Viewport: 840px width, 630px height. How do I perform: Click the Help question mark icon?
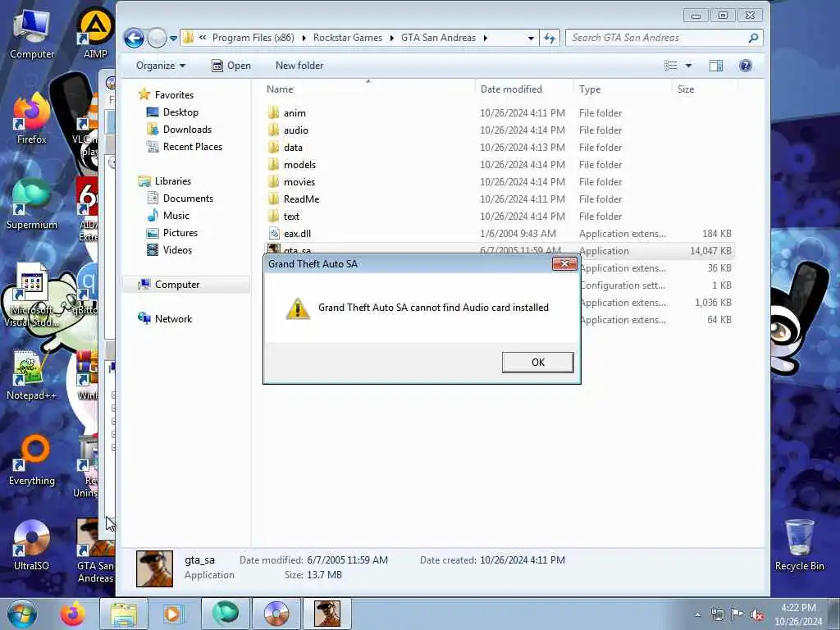coord(745,66)
